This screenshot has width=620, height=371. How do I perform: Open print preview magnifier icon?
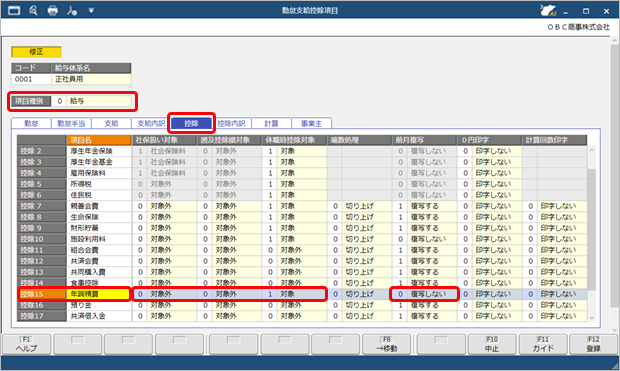coord(33,10)
